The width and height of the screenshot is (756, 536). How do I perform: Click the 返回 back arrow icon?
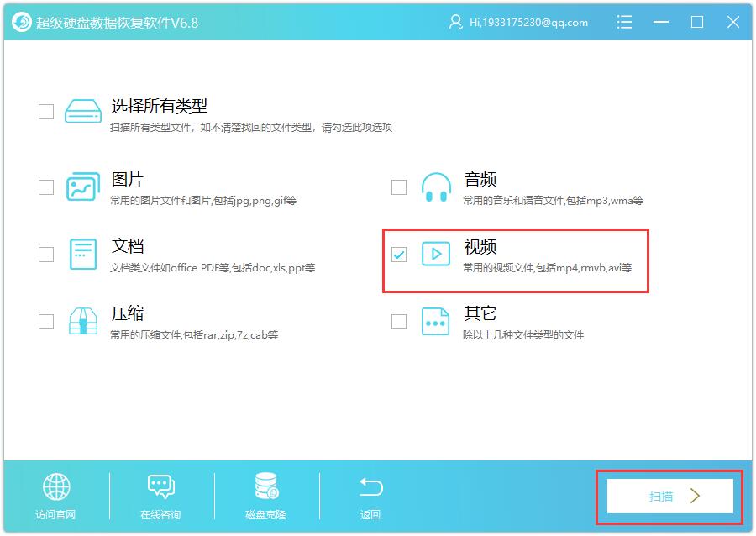370,486
